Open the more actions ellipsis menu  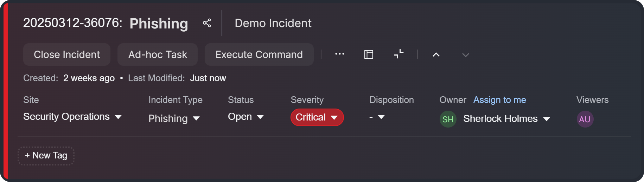pyautogui.click(x=339, y=54)
